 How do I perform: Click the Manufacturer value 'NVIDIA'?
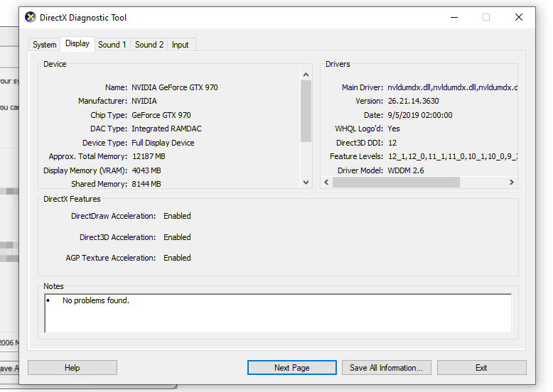click(x=144, y=101)
